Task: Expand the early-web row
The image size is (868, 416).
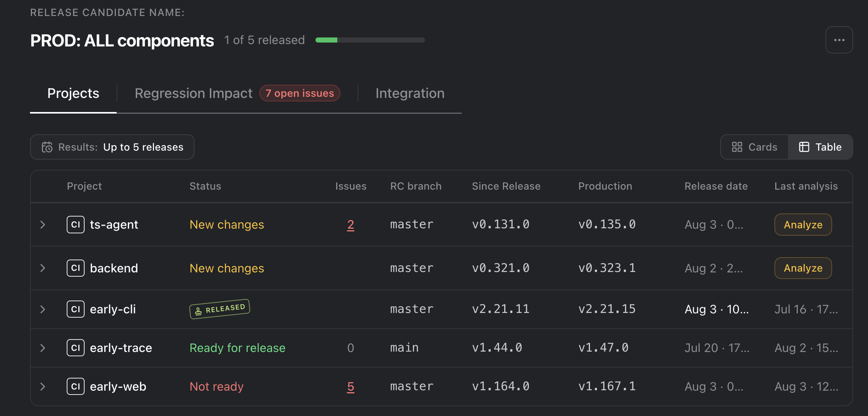Action: [x=43, y=386]
